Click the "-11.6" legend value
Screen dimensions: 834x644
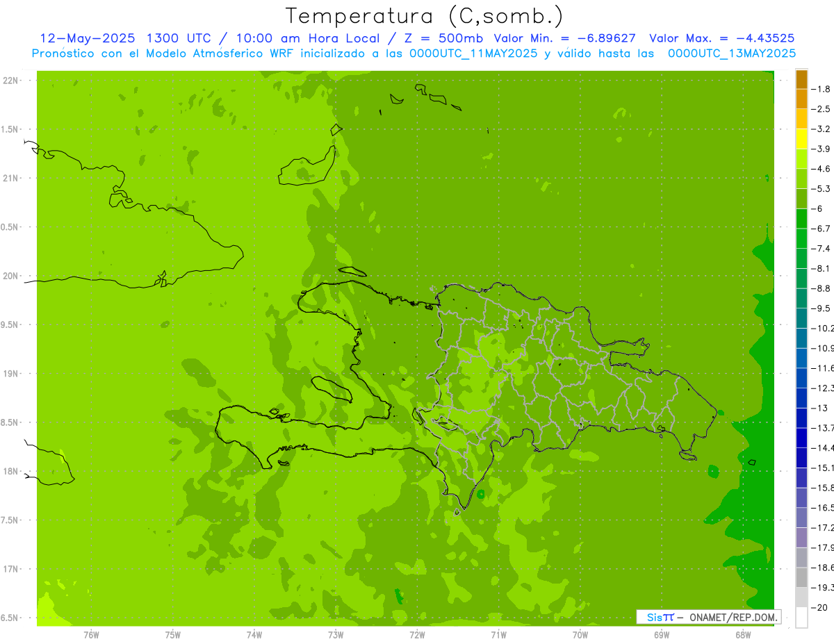823,368
